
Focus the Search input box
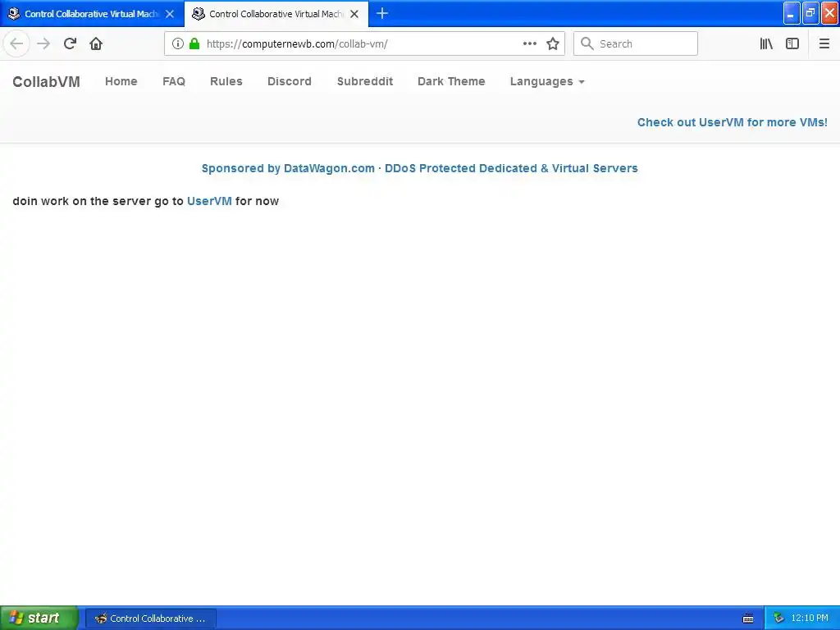[636, 43]
